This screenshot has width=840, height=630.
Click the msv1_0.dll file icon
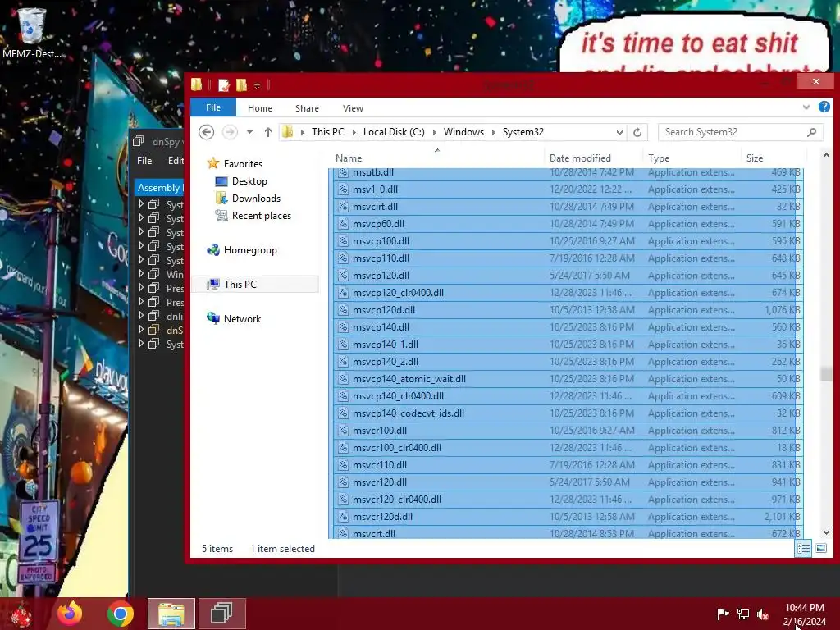(x=343, y=189)
